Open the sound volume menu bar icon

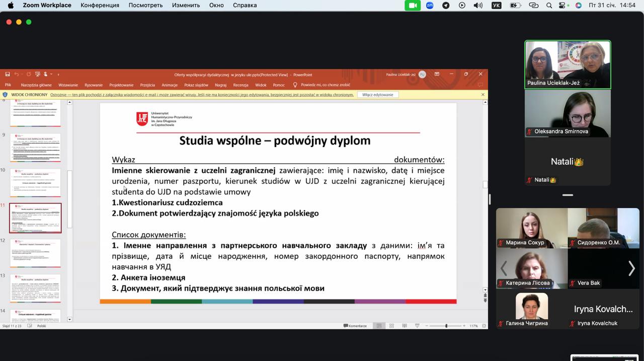pos(478,5)
